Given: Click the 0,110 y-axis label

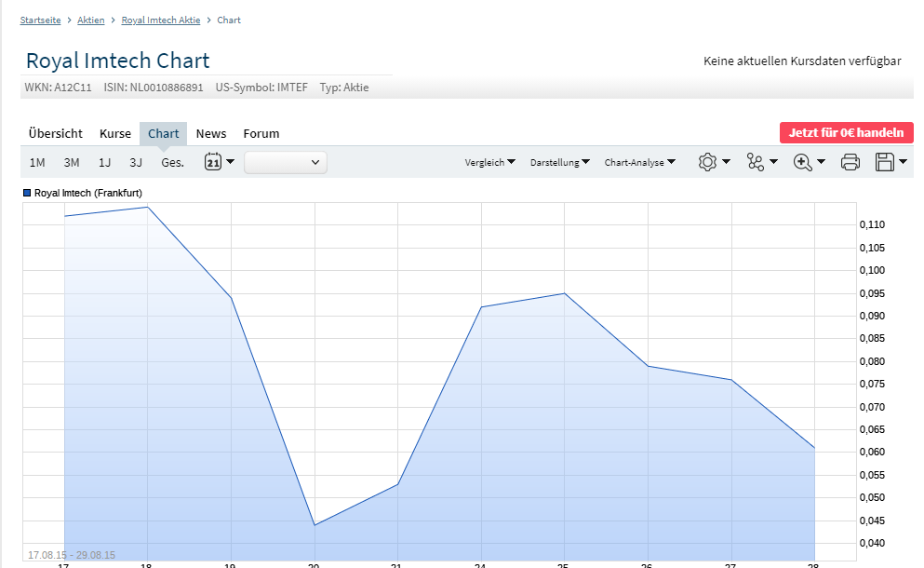Looking at the screenshot, I should click(x=872, y=224).
